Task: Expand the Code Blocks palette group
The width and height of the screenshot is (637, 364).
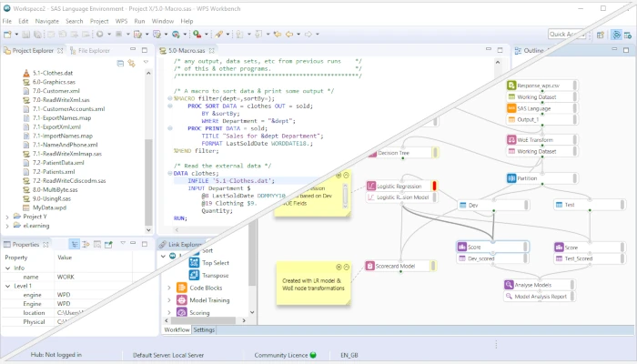Action: point(169,288)
